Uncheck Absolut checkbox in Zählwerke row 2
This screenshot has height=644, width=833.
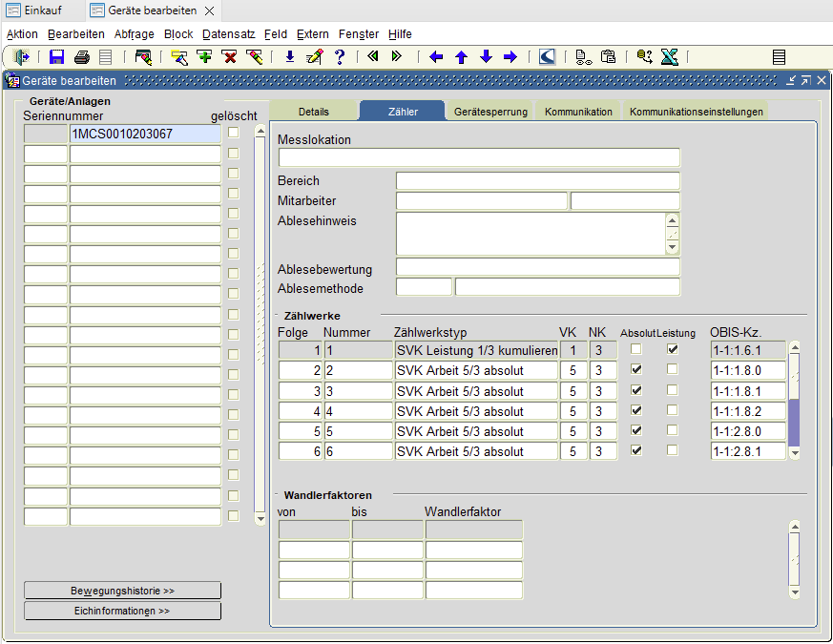pos(636,369)
